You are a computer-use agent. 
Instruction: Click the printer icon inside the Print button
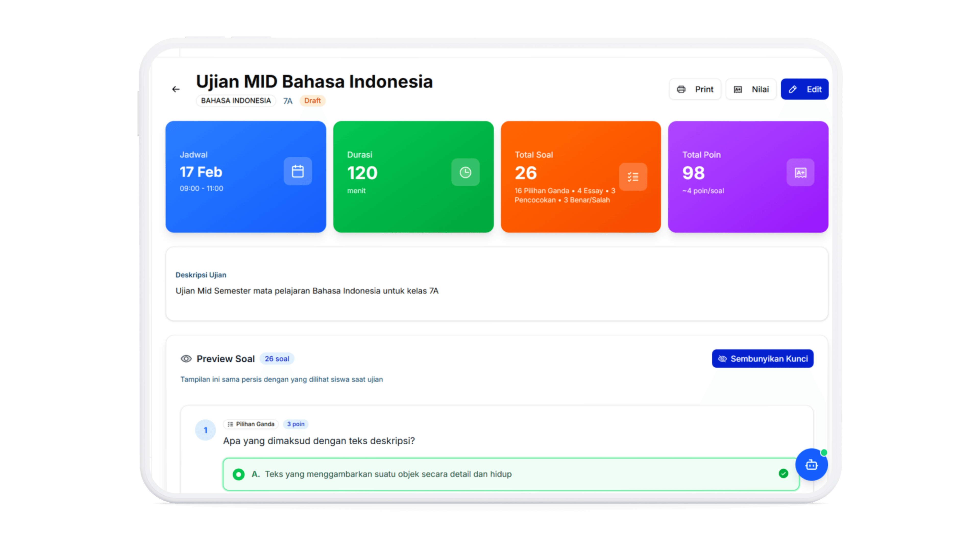click(681, 89)
